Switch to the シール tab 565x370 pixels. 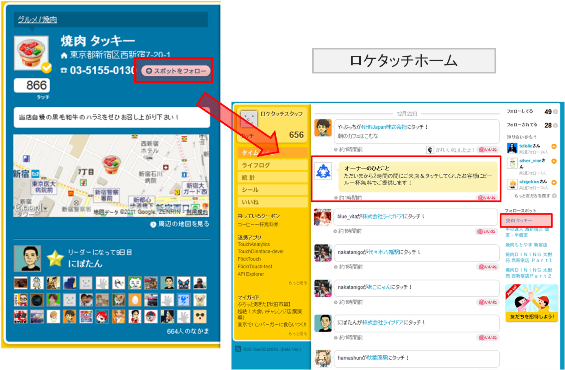coord(273,190)
